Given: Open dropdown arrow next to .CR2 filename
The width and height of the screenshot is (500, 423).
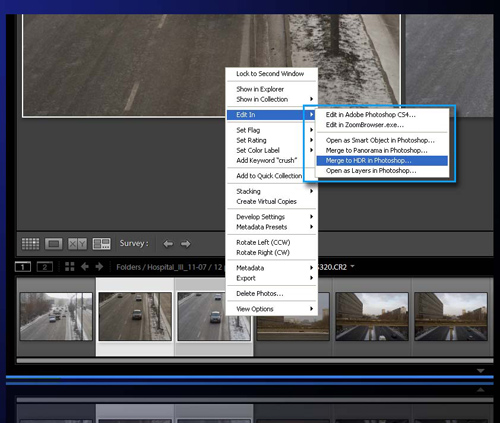Looking at the screenshot, I should coord(353,266).
